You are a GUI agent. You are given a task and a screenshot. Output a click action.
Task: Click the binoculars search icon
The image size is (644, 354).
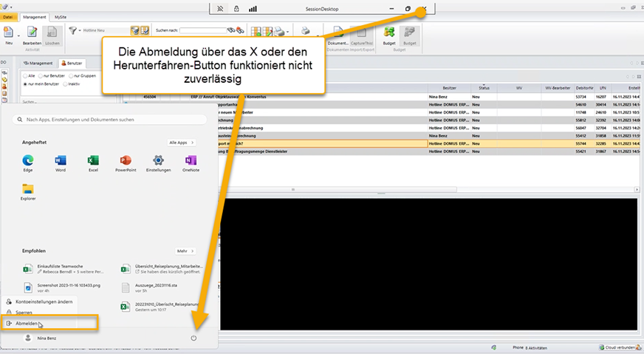(x=231, y=30)
